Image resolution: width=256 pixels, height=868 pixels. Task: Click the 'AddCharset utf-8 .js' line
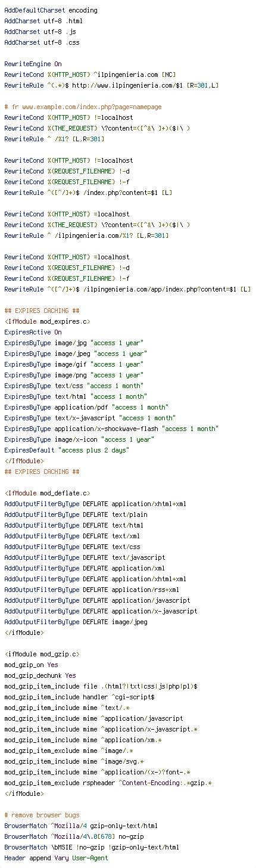click(x=40, y=32)
